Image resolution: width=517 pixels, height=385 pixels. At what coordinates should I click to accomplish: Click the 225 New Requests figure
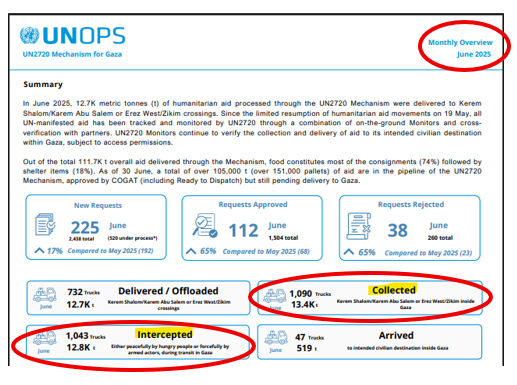click(85, 228)
